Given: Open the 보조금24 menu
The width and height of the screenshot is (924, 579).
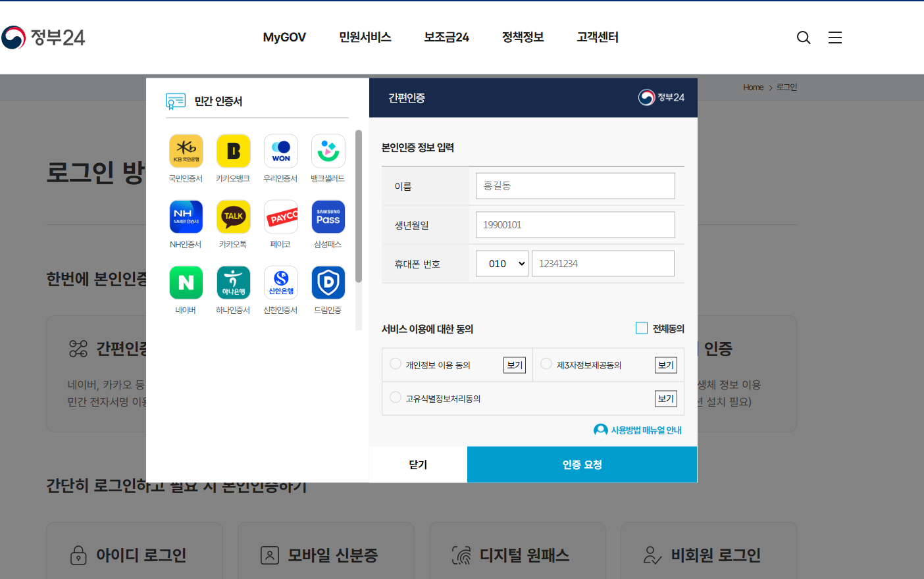Looking at the screenshot, I should (446, 38).
